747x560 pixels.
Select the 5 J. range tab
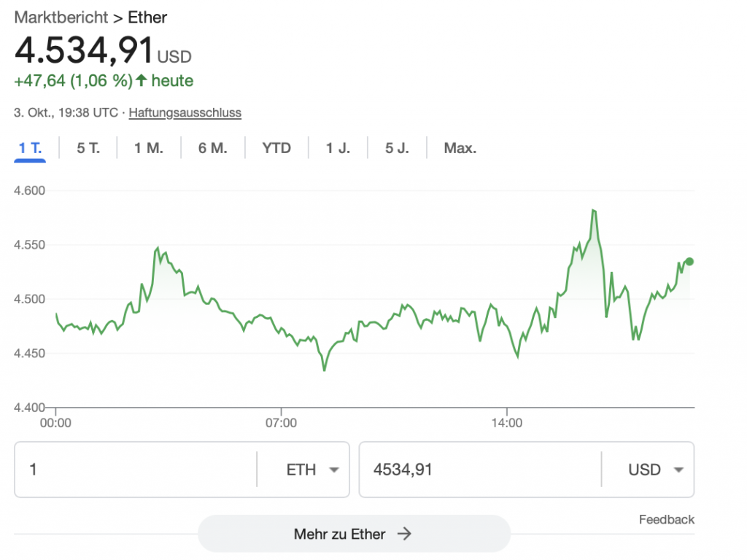[x=398, y=148]
